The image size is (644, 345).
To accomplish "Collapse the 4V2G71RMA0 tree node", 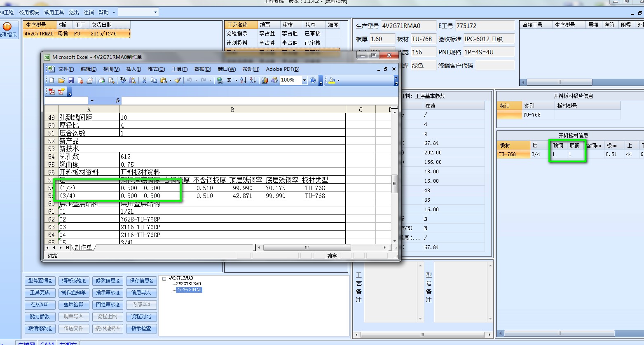I will [x=164, y=278].
